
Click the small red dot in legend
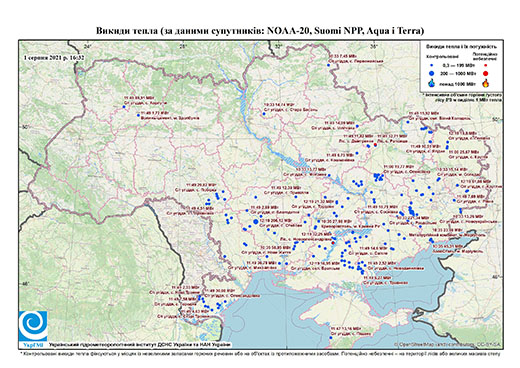click(486, 66)
